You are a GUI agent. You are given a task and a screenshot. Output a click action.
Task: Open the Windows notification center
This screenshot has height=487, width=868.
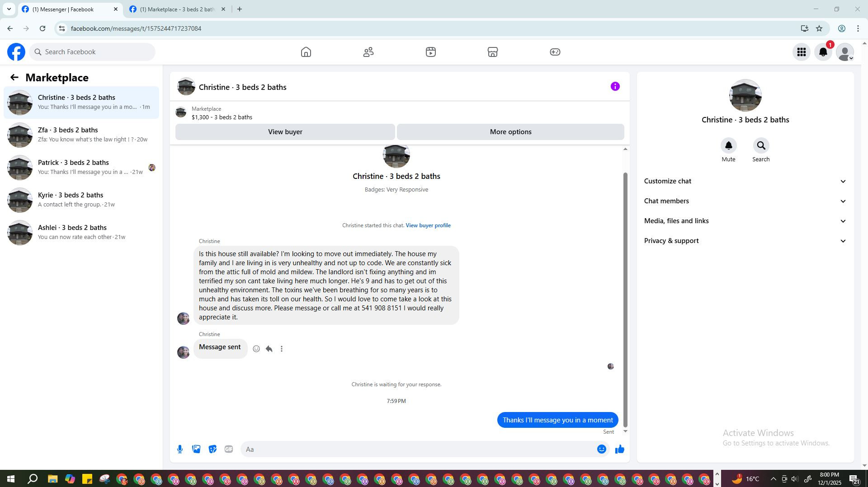click(854, 479)
